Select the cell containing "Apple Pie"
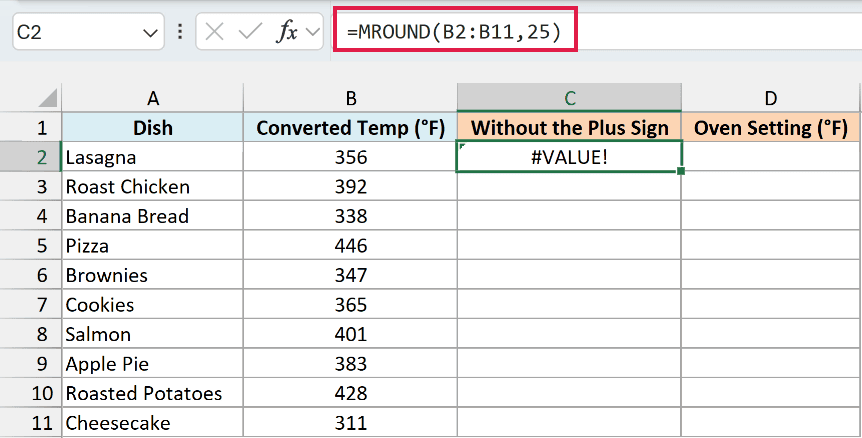The image size is (862, 438). 152,364
